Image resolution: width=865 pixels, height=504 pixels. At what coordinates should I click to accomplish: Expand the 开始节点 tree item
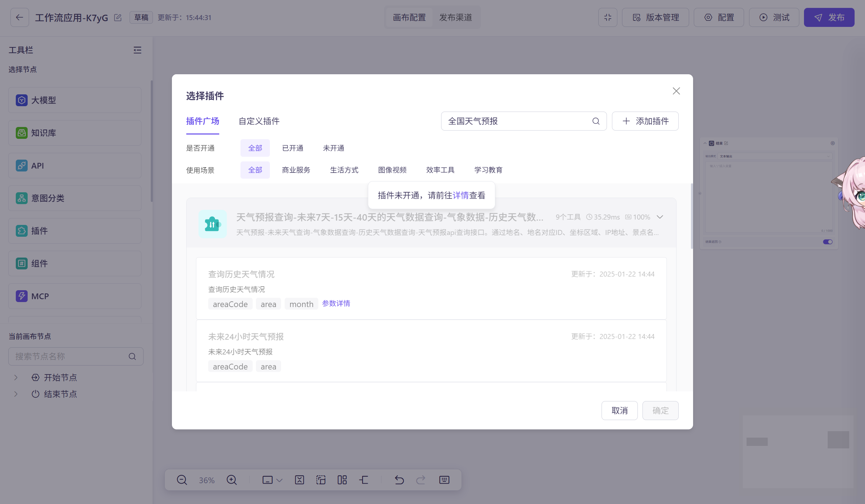pos(16,377)
